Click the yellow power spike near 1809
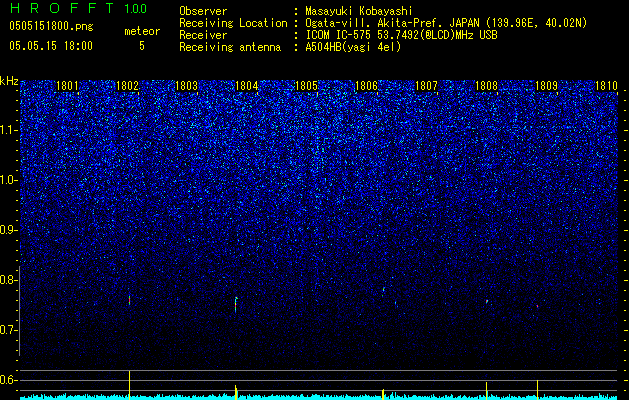 (x=537, y=390)
